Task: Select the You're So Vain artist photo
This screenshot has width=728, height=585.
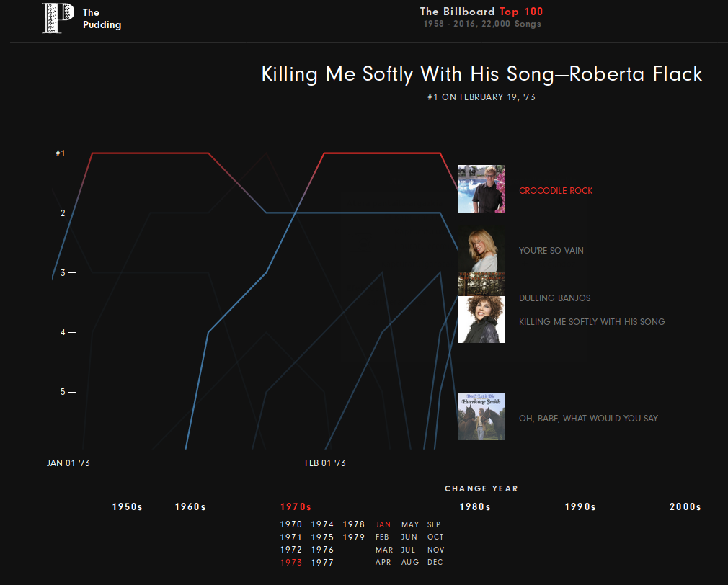Action: click(x=481, y=249)
